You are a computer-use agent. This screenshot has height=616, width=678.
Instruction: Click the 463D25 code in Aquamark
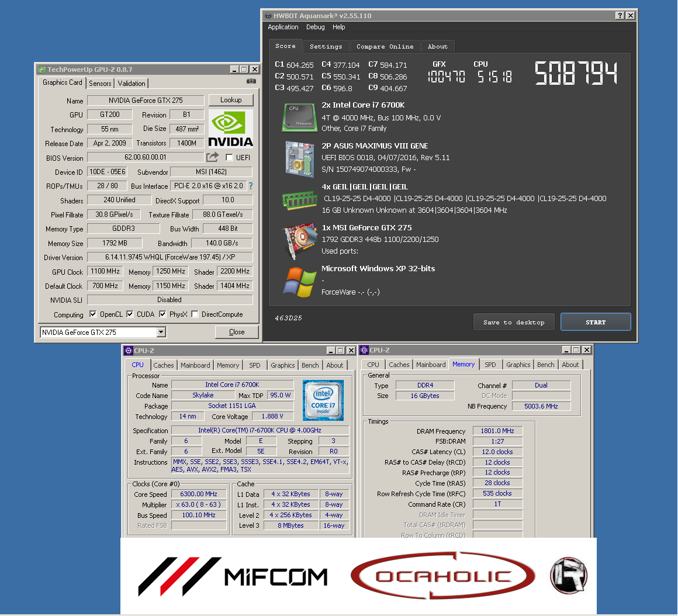click(x=288, y=318)
